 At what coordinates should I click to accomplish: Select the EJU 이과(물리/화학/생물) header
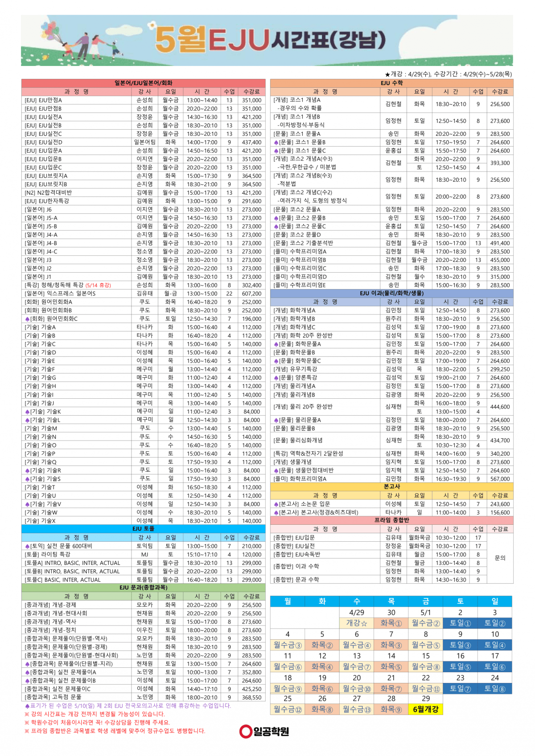pos(391,293)
